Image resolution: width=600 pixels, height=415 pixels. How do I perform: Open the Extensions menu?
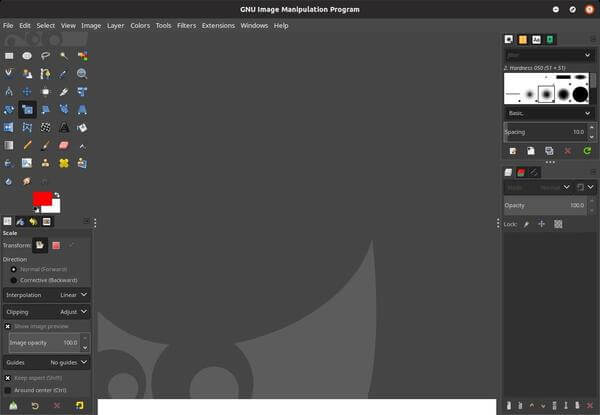(218, 26)
